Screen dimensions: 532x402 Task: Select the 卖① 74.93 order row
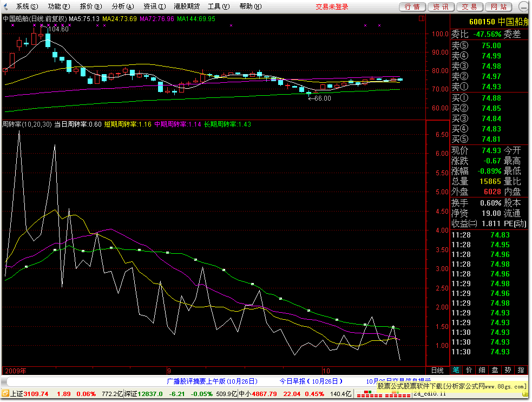(489, 87)
